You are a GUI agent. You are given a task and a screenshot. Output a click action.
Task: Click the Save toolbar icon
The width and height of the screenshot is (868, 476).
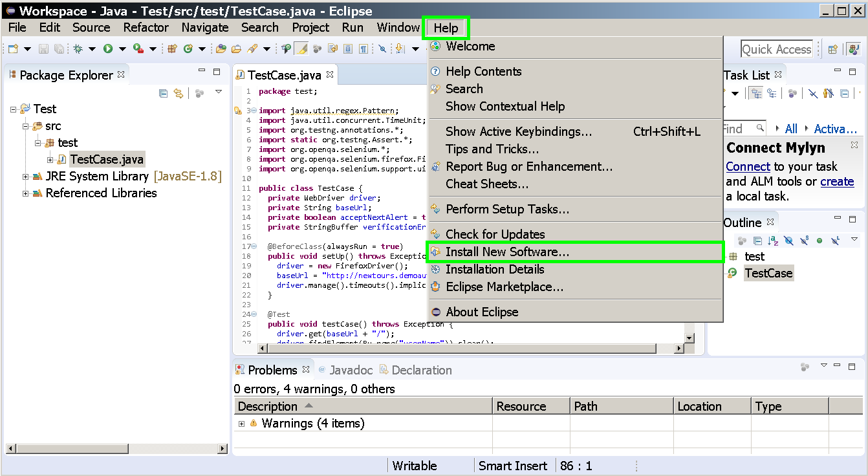pos(43,49)
